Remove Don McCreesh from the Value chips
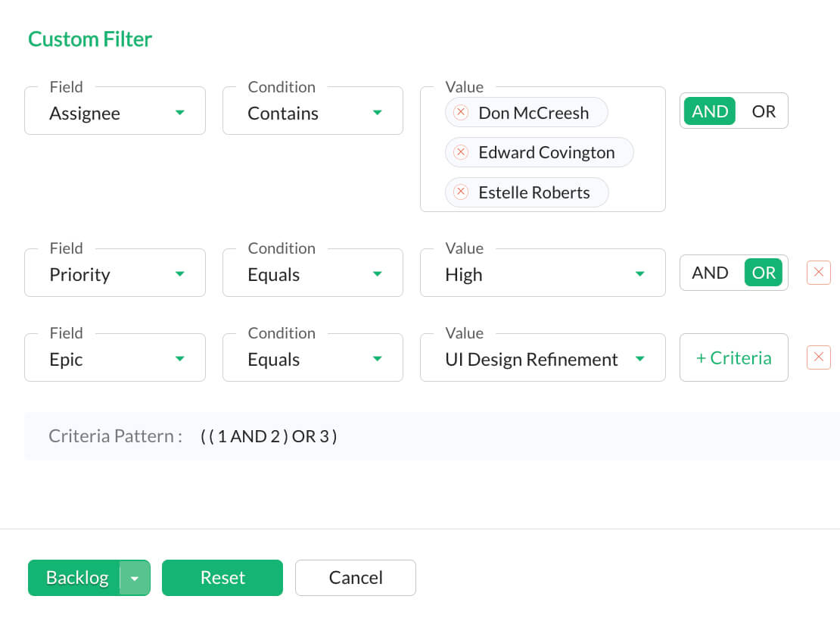Viewport: 840px width, 621px height. [x=461, y=112]
